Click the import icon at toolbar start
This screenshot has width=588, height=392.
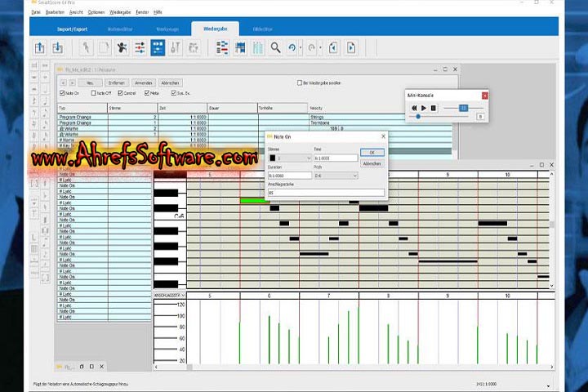tap(40, 48)
